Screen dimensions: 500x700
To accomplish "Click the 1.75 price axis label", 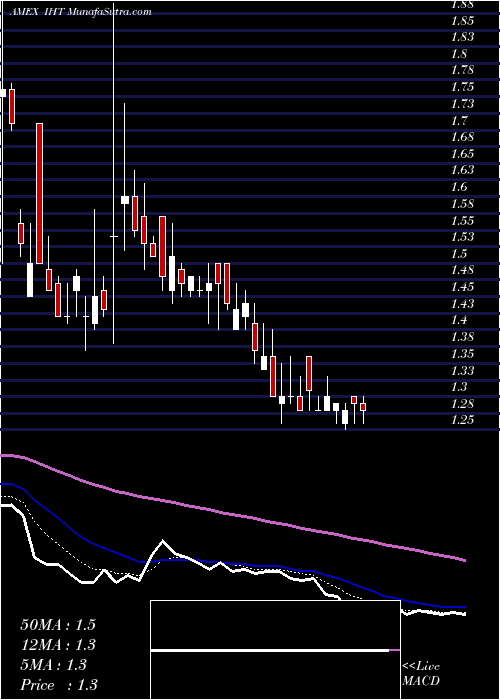I will point(462,88).
